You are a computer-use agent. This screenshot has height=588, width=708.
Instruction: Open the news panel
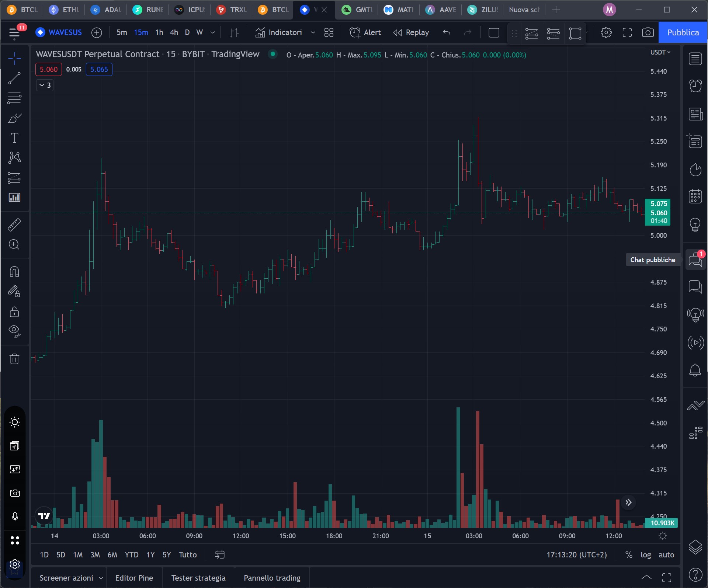click(695, 114)
